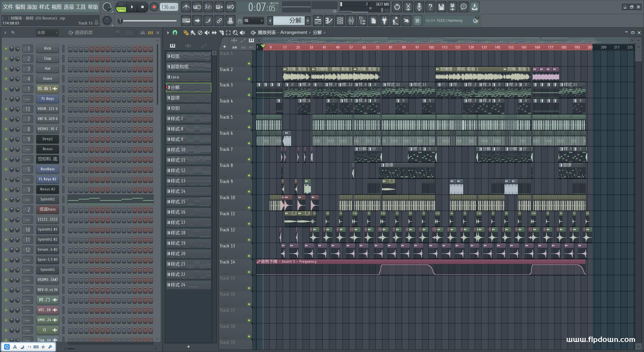Open the undo history icon
The height and width of the screenshot is (352, 644).
397,7
